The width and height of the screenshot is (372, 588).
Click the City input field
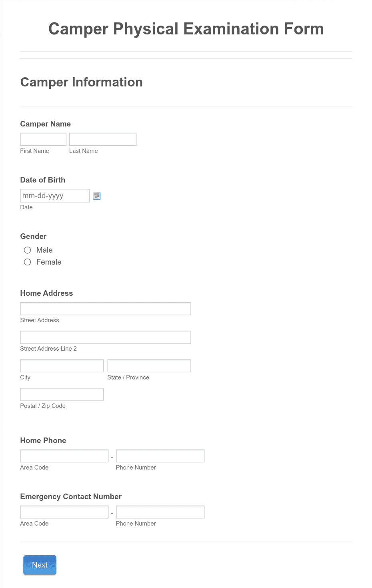pyautogui.click(x=62, y=365)
